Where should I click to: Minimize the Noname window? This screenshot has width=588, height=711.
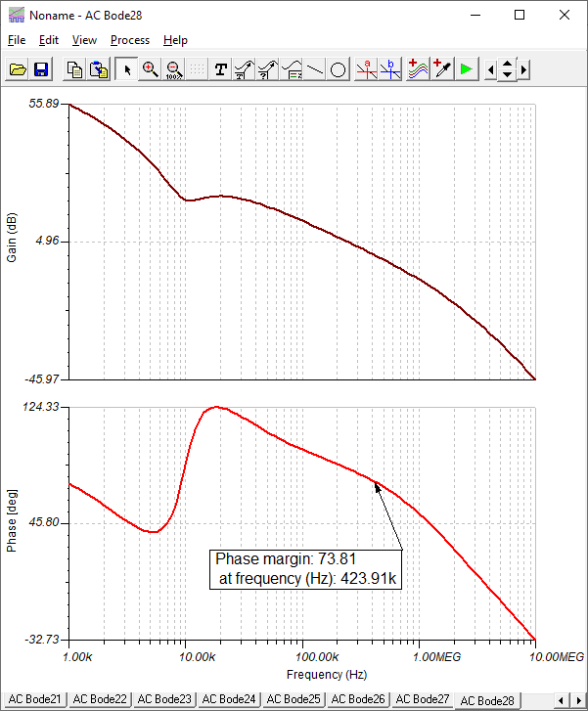475,15
